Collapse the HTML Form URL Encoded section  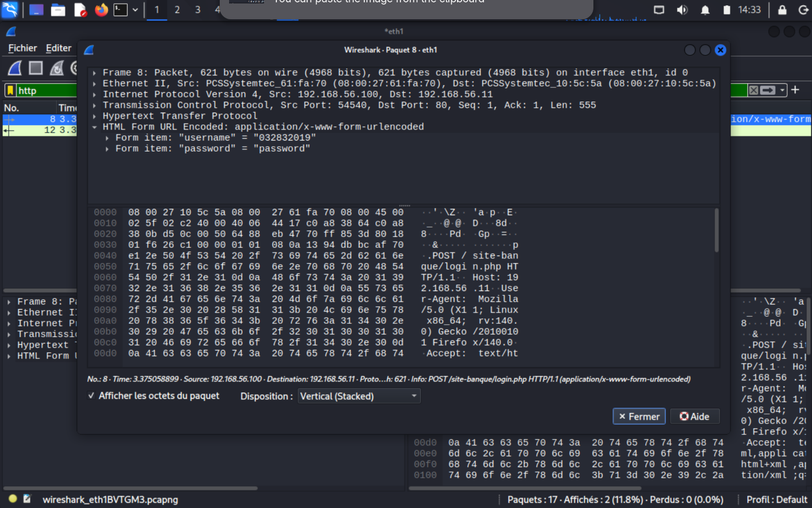point(94,126)
